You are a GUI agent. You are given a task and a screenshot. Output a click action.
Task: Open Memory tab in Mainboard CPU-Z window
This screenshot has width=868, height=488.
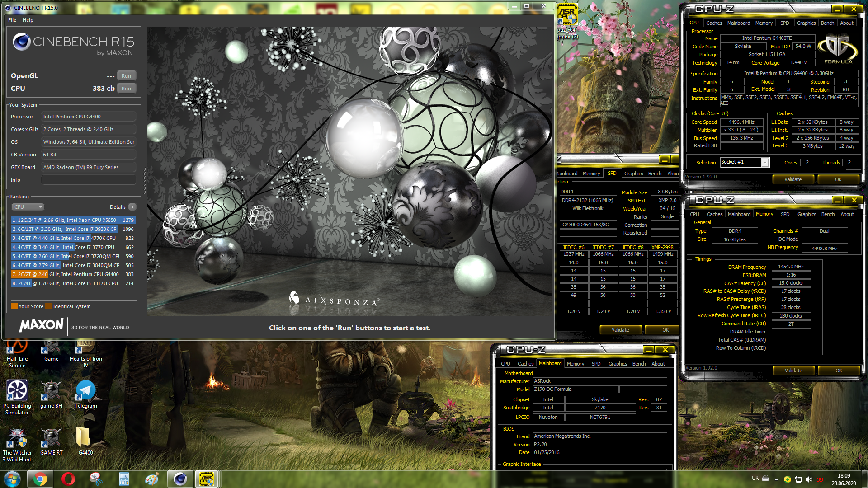[x=575, y=364]
